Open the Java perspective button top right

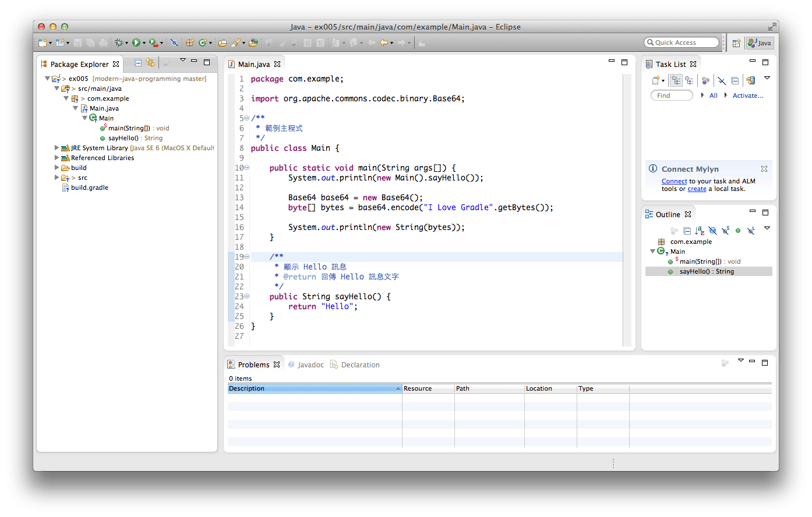(759, 43)
